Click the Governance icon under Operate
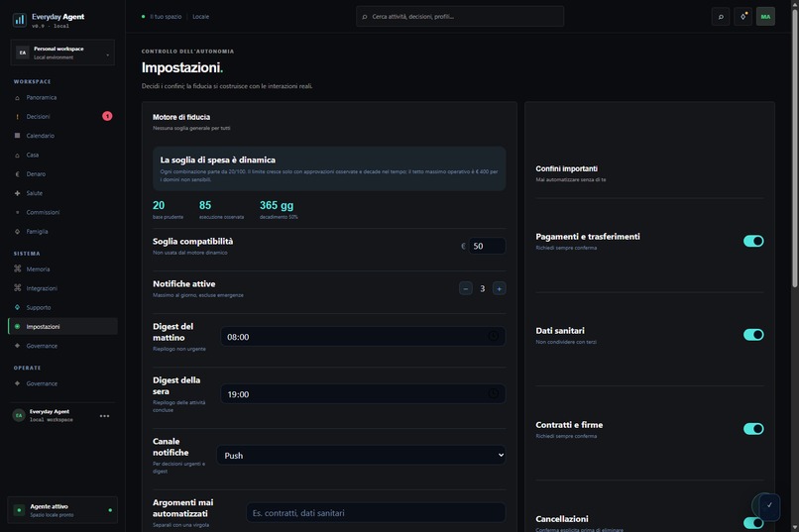799x532 pixels. [x=17, y=383]
